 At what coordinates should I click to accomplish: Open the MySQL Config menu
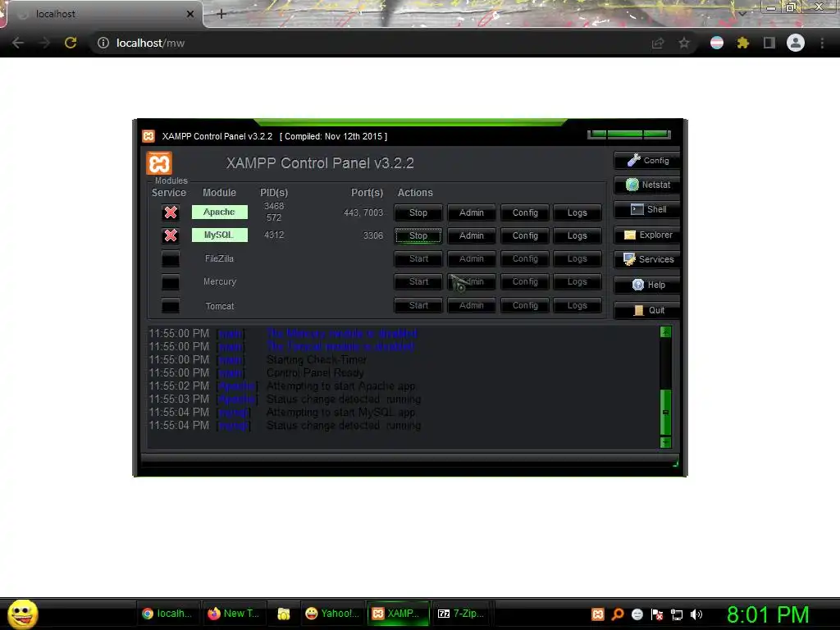524,235
